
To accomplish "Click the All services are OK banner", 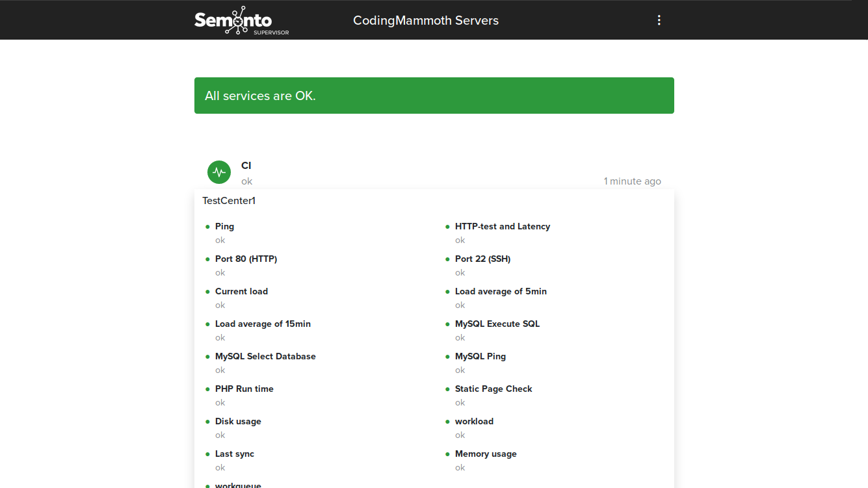I will pyautogui.click(x=434, y=95).
